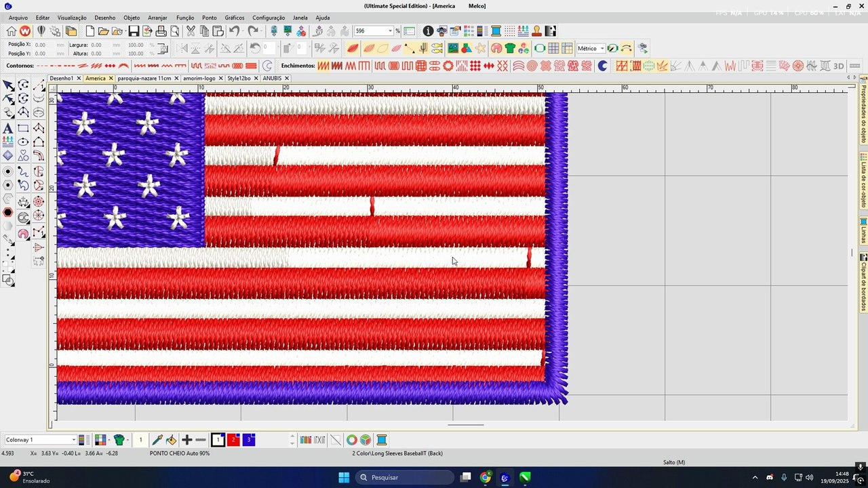Viewport: 868px width, 488px height.
Task: Toggle the first zigzag fill stitch type
Action: pyautogui.click(x=323, y=66)
